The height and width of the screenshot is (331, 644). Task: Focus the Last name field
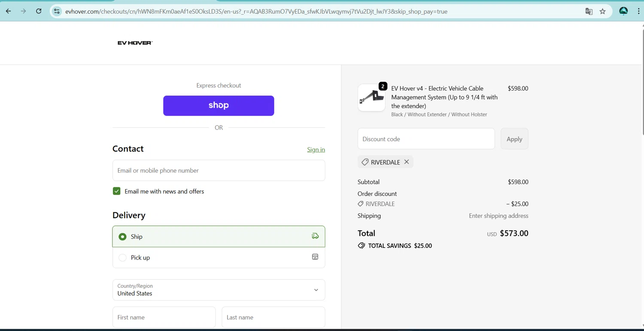tap(273, 317)
